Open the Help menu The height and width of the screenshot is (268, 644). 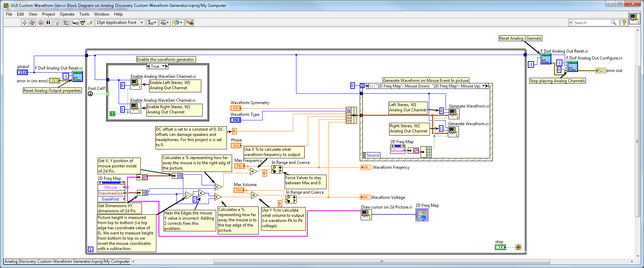coord(118,14)
